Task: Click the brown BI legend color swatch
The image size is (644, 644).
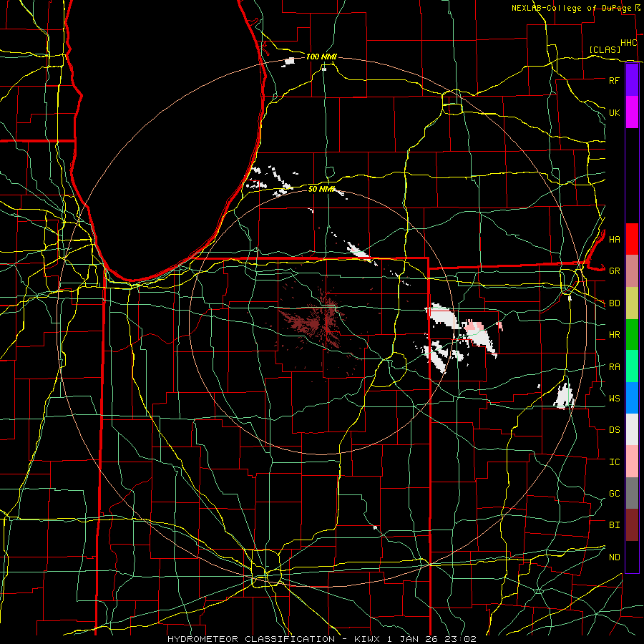Action: click(632, 525)
